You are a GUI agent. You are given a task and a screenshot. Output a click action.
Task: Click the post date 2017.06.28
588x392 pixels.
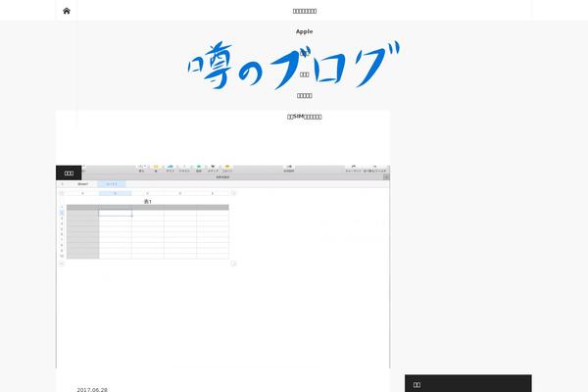[x=92, y=390]
